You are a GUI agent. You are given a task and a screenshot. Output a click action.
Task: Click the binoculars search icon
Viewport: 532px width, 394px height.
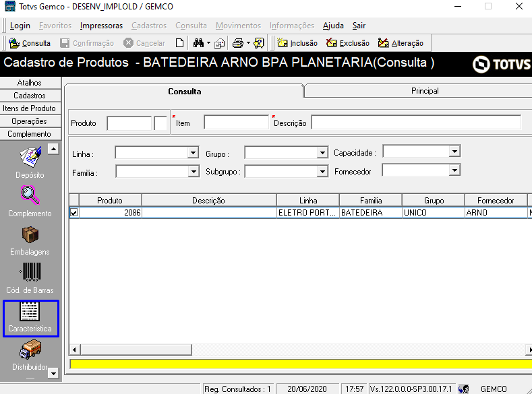198,43
